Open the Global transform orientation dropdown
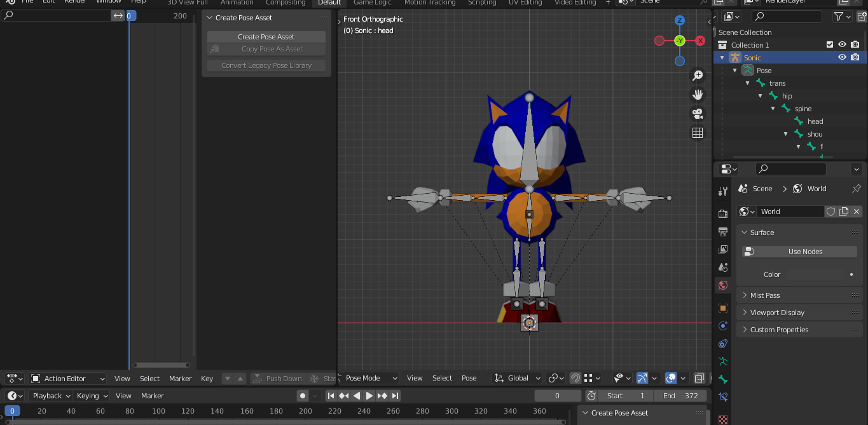The height and width of the screenshot is (425, 868). click(x=518, y=378)
